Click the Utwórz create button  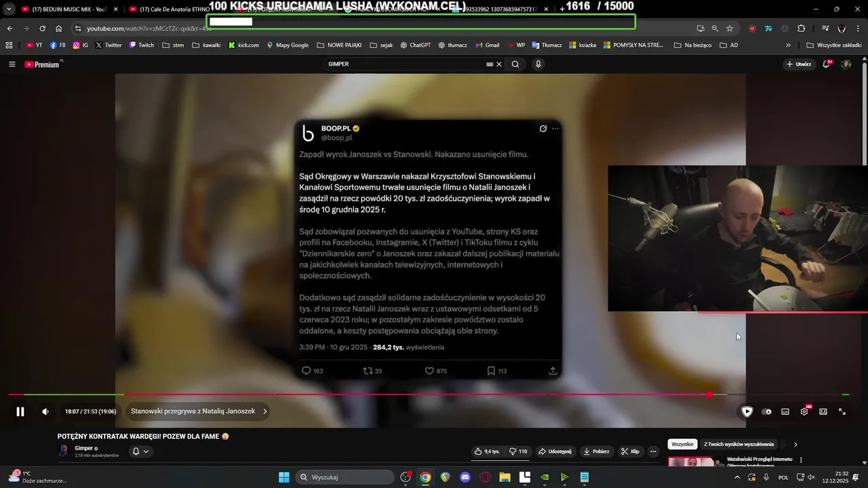click(799, 64)
